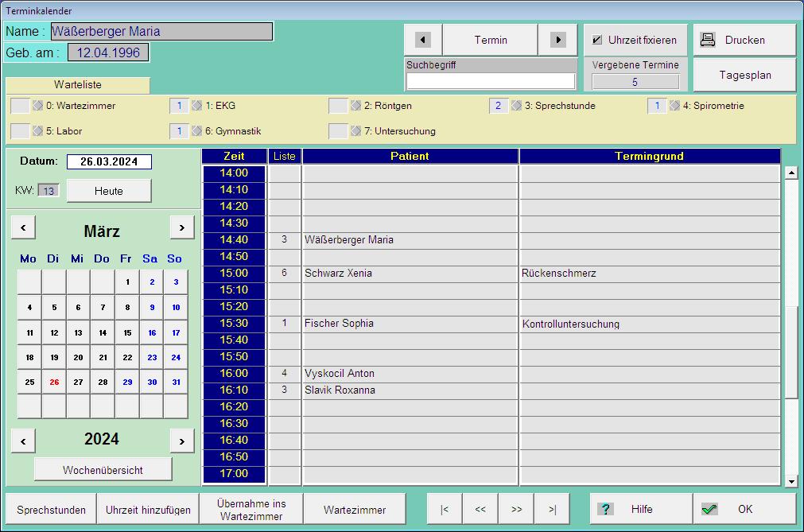
Task: Go to next Termin with right arrow
Action: tap(558, 40)
